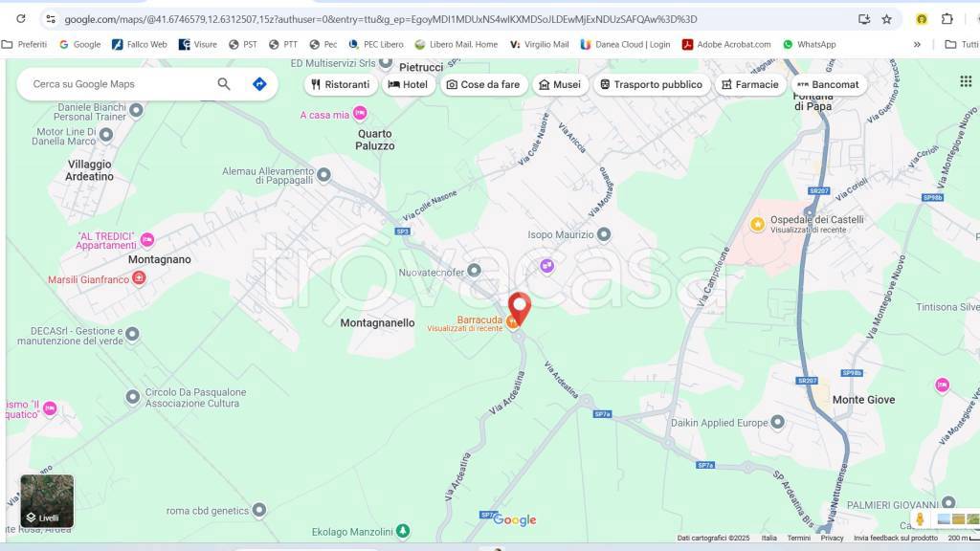Expand the hidden bookmarks overflow chevron

(x=917, y=44)
